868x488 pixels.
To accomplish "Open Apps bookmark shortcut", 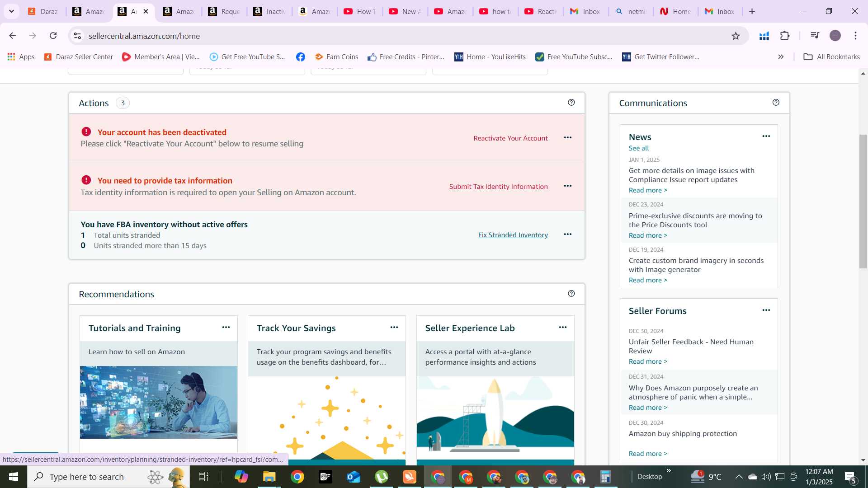I will (x=21, y=56).
